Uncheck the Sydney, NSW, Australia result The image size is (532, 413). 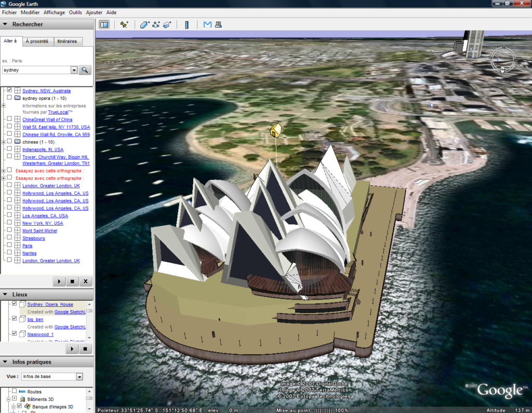coord(9,91)
